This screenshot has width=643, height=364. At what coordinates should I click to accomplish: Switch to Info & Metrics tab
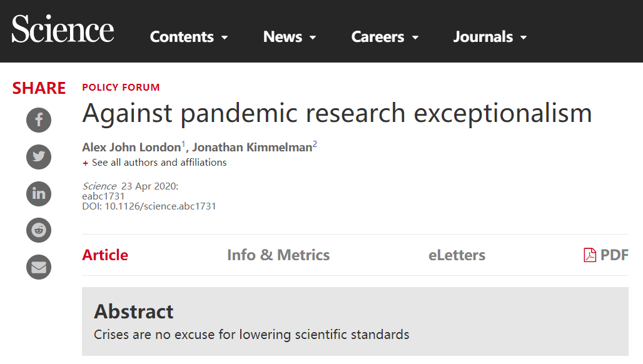click(278, 255)
